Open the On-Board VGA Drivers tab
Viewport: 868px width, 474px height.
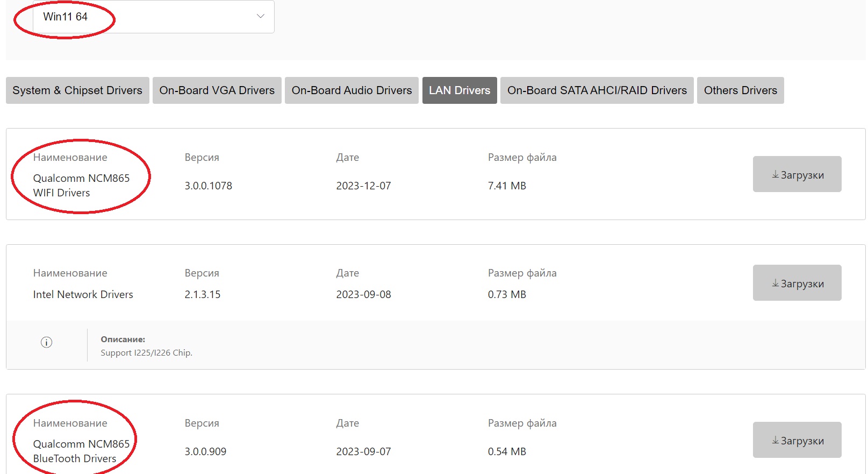[x=217, y=90]
